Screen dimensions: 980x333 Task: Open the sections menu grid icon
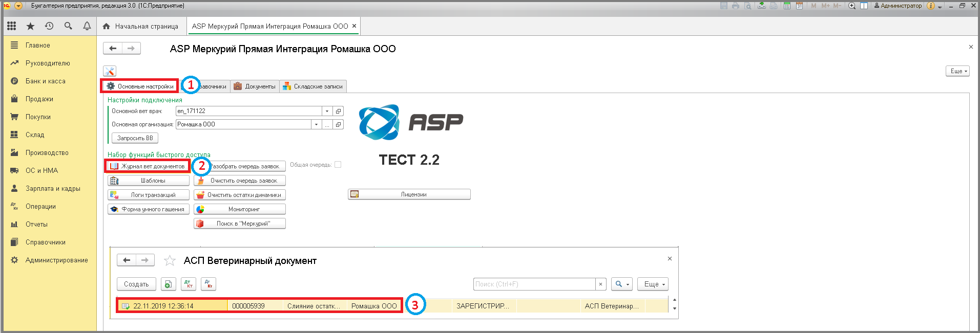point(12,26)
